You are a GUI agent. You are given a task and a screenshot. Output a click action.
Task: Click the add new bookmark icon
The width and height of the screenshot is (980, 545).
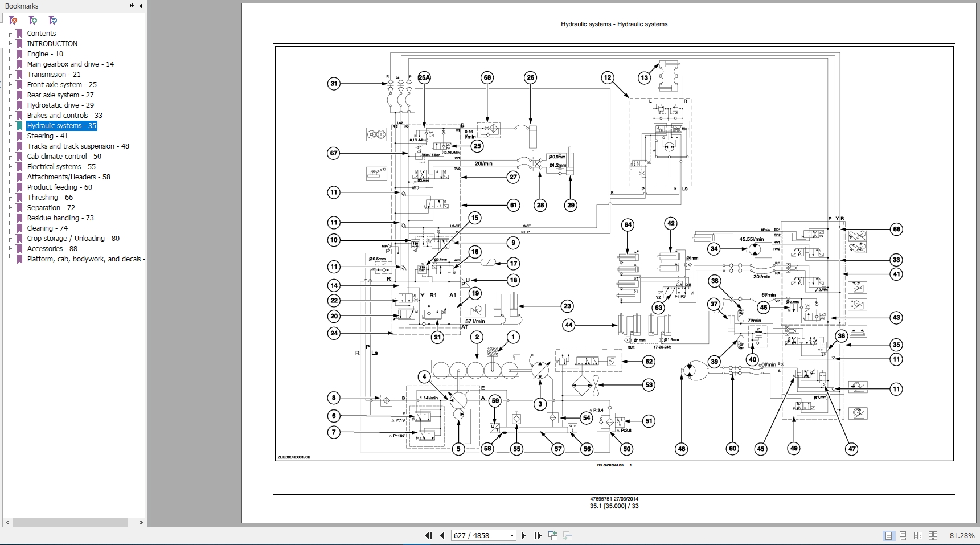(33, 21)
